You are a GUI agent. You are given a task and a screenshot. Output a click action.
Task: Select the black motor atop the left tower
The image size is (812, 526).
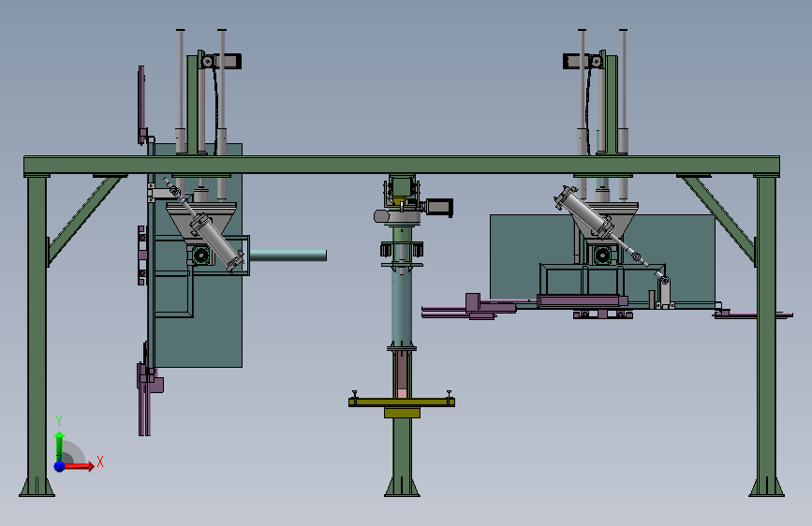[x=227, y=61]
